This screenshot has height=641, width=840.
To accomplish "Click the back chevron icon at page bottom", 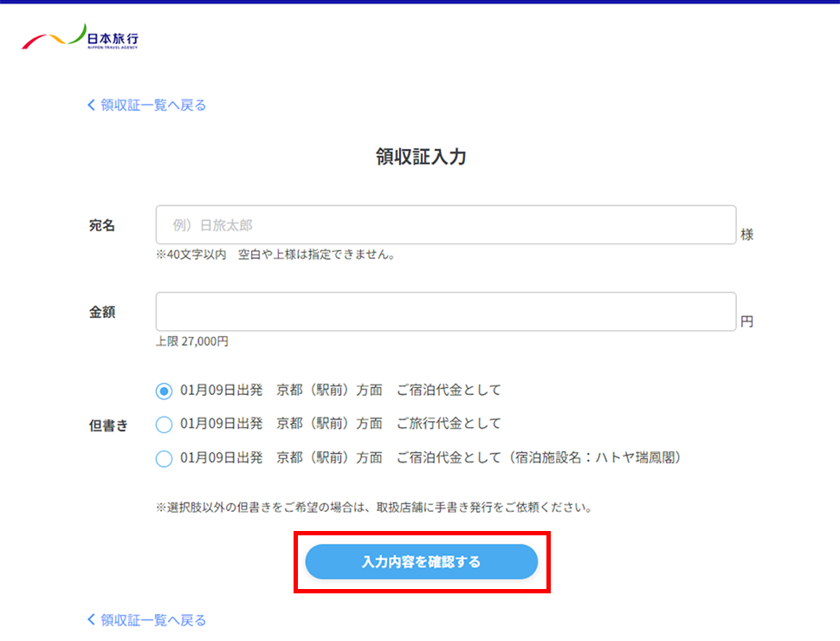I will [x=91, y=620].
